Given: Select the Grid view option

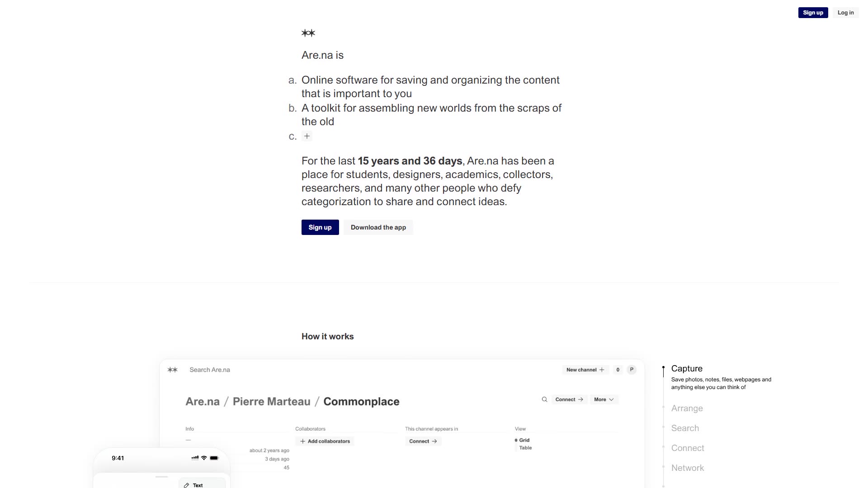Looking at the screenshot, I should pos(524,440).
